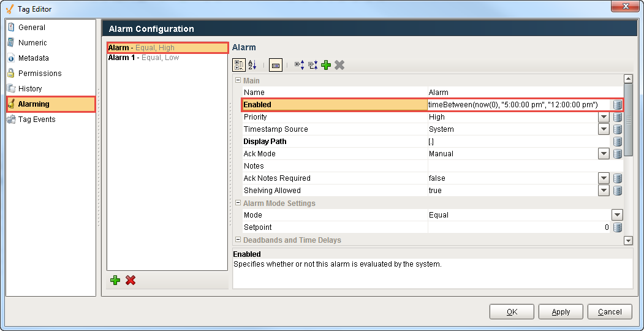Viewport: 644px width, 331px height.
Task: Delete selected alarm with red X
Action: (x=130, y=280)
